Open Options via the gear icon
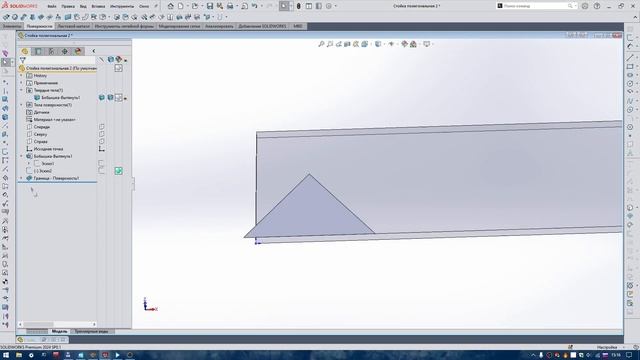The height and width of the screenshot is (360, 640). (329, 6)
